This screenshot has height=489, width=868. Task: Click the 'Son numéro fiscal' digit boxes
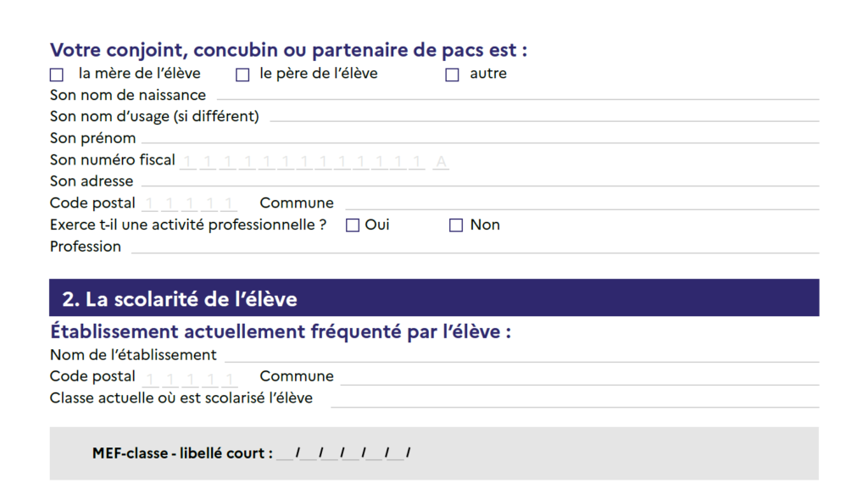tap(303, 161)
